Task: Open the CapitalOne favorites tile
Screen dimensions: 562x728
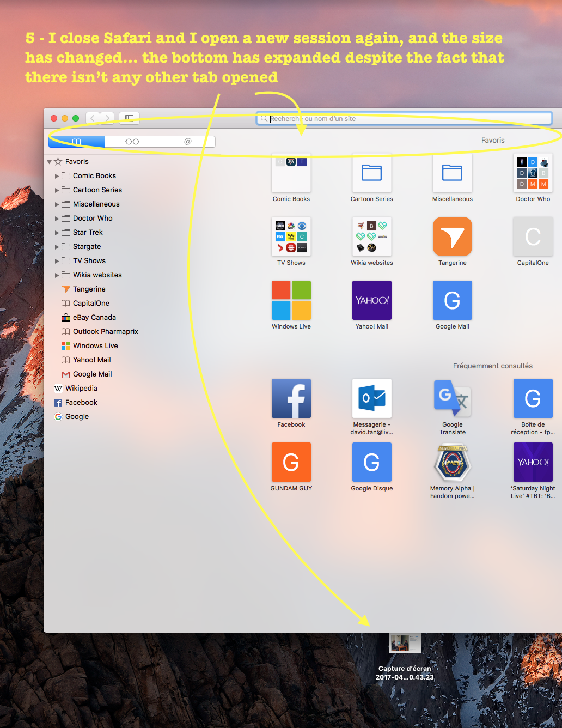Action: coord(533,236)
